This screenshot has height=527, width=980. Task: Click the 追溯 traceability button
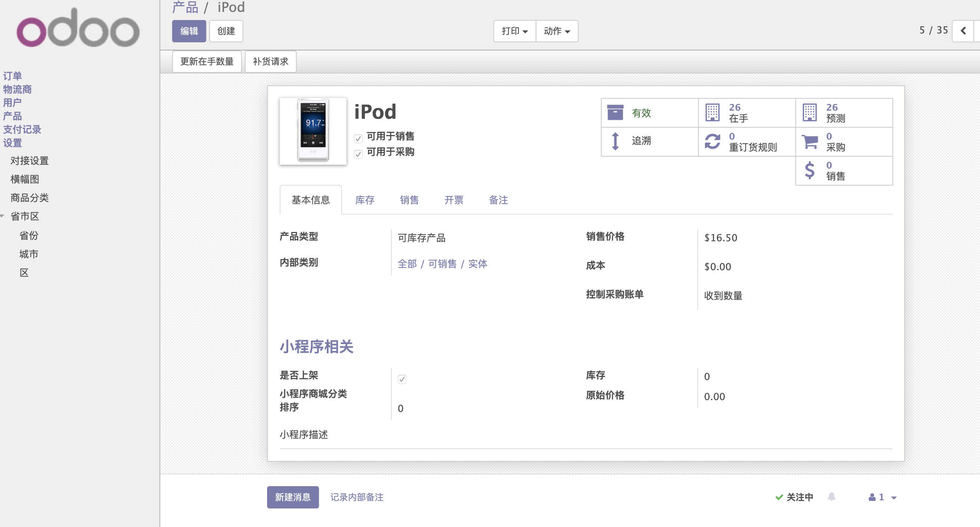click(x=650, y=141)
